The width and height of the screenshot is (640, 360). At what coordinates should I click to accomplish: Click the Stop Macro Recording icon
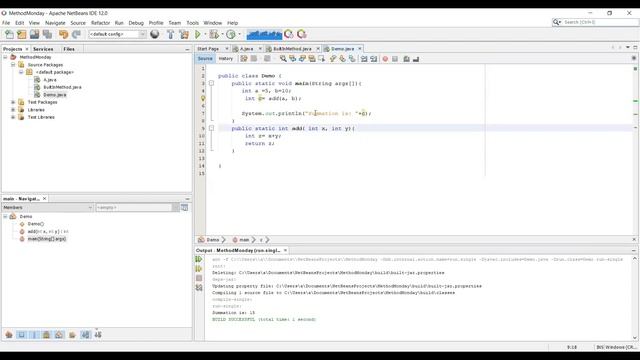(395, 59)
